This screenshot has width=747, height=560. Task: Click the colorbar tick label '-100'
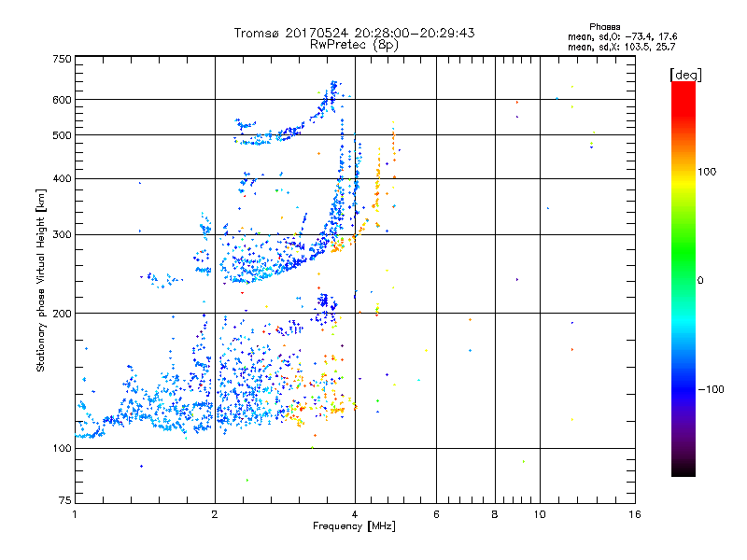point(711,389)
